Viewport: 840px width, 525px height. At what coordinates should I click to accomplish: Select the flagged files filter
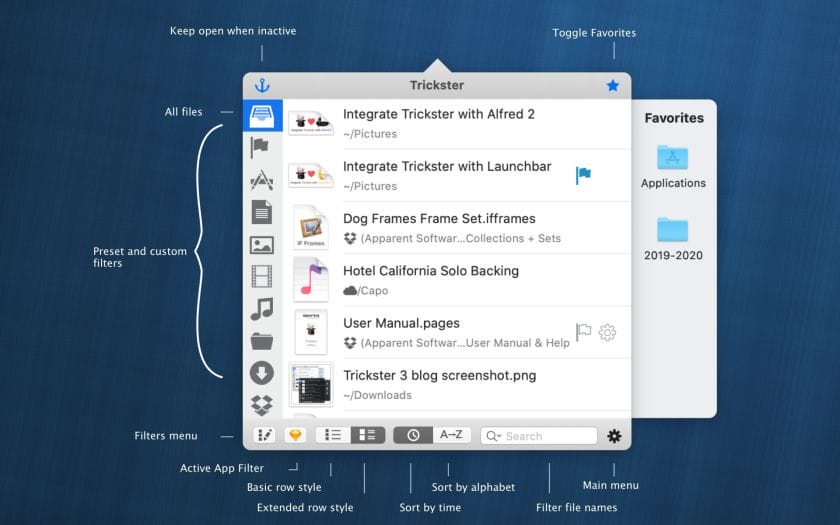click(x=261, y=147)
